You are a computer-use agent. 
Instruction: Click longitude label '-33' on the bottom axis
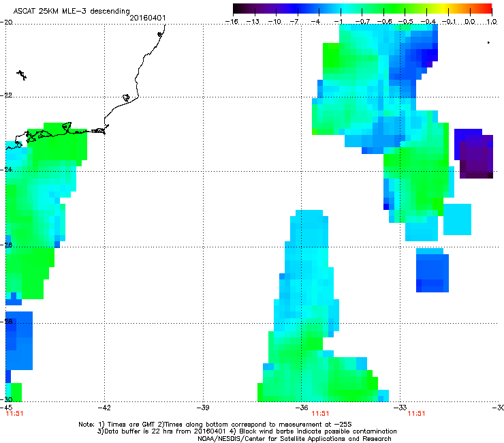pyautogui.click(x=400, y=408)
